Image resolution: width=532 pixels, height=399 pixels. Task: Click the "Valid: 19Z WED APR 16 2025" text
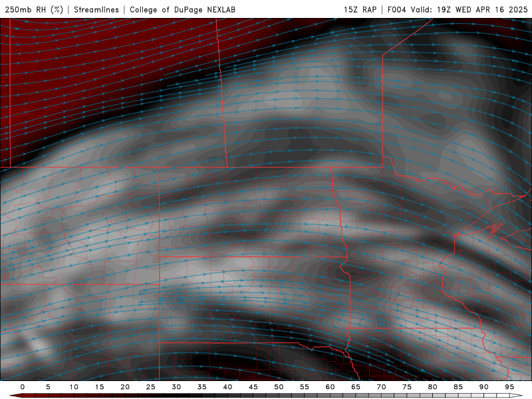[469, 9]
